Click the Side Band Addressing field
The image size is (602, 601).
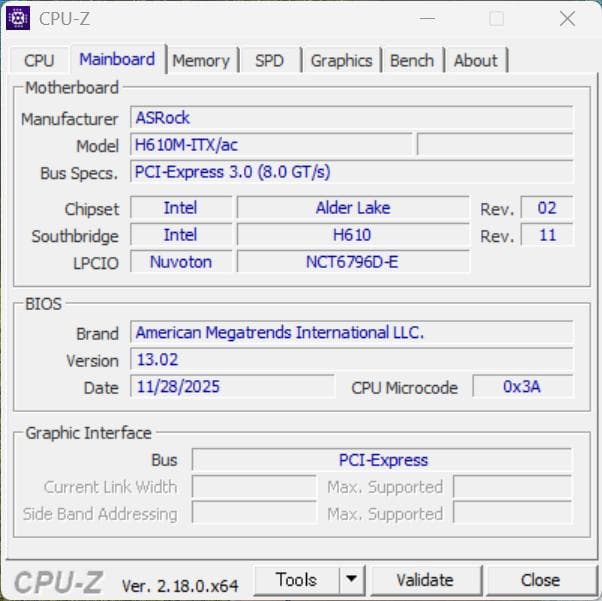(x=254, y=512)
